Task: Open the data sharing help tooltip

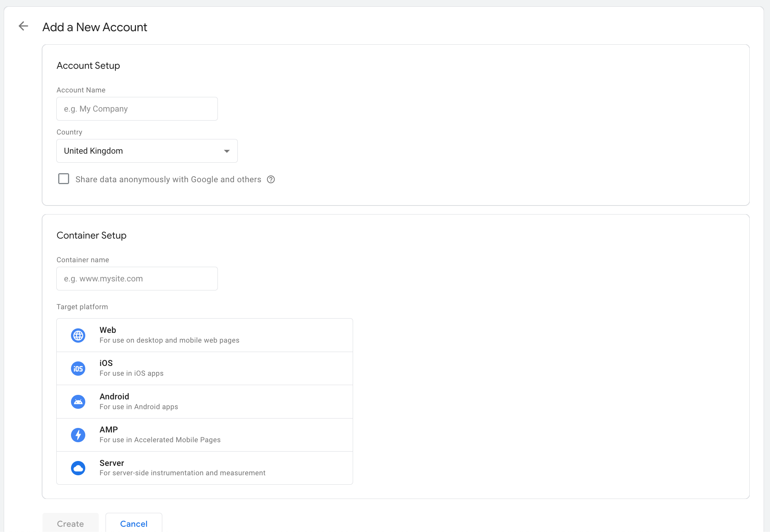Action: (271, 180)
